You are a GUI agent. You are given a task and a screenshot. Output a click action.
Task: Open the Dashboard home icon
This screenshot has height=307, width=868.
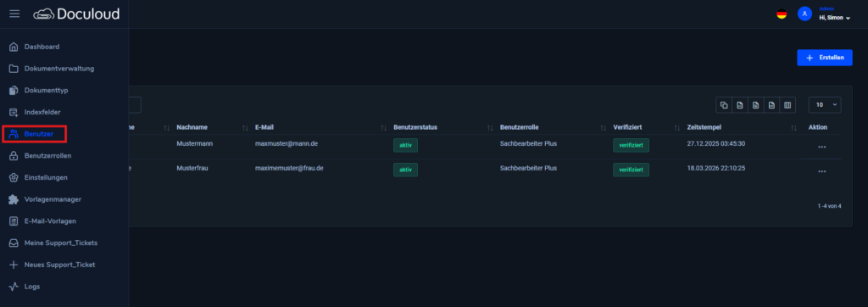click(14, 47)
